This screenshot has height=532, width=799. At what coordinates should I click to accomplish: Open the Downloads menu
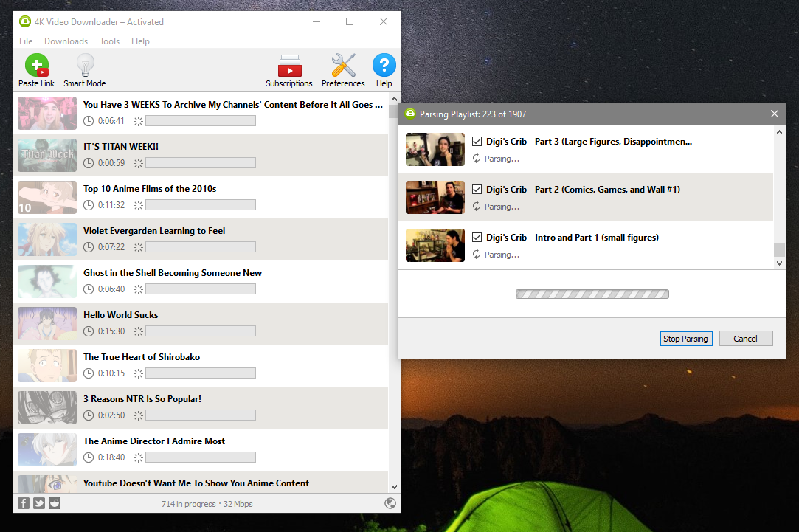(x=66, y=41)
